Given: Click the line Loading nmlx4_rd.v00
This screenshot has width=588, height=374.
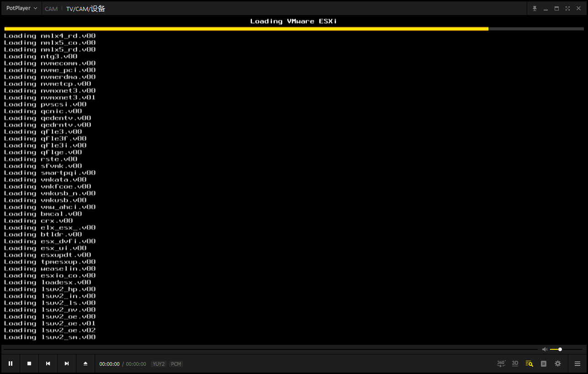Looking at the screenshot, I should point(50,36).
